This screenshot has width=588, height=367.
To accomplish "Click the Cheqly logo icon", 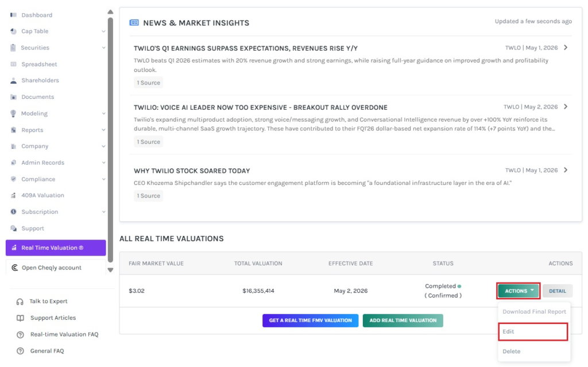I will [14, 268].
